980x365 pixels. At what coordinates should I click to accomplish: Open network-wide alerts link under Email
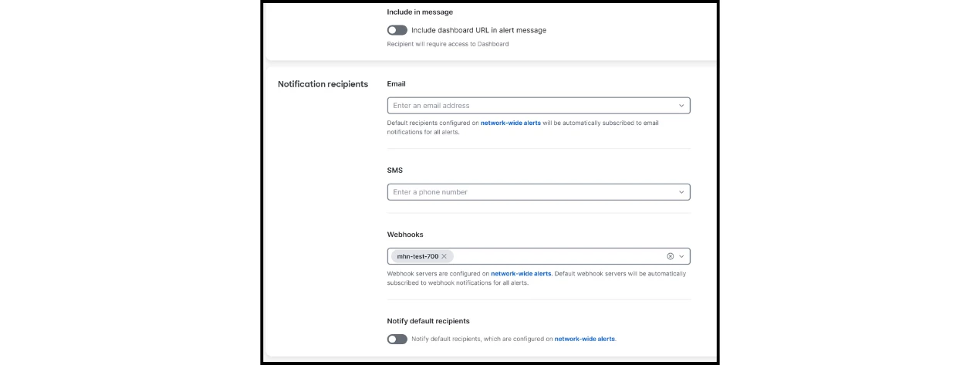click(511, 123)
